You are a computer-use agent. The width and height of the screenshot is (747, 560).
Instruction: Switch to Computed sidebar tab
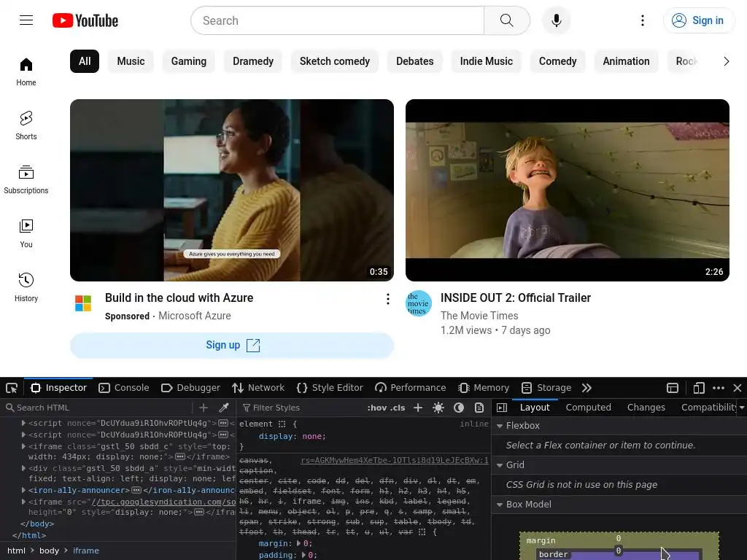tap(589, 408)
